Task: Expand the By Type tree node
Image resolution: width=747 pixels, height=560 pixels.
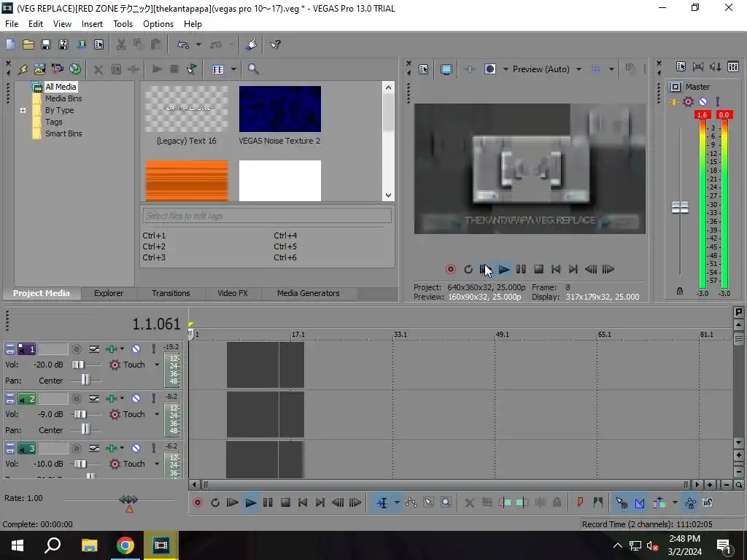Action: click(23, 111)
